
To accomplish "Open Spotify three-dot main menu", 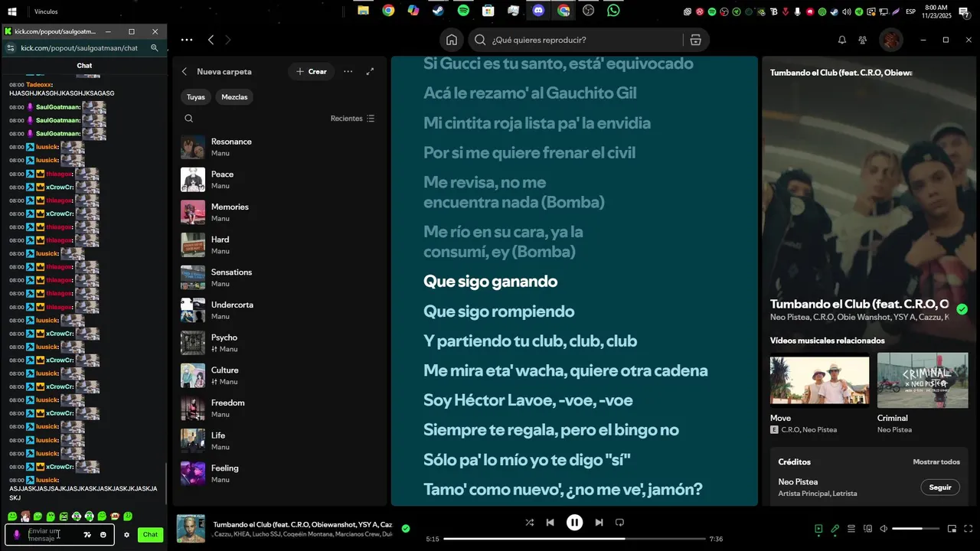I will click(x=187, y=40).
